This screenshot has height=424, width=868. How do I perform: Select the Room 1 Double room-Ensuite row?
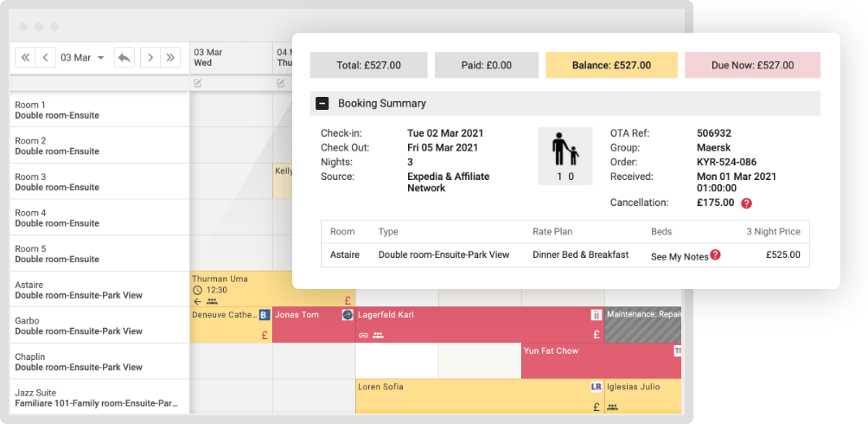coord(99,110)
